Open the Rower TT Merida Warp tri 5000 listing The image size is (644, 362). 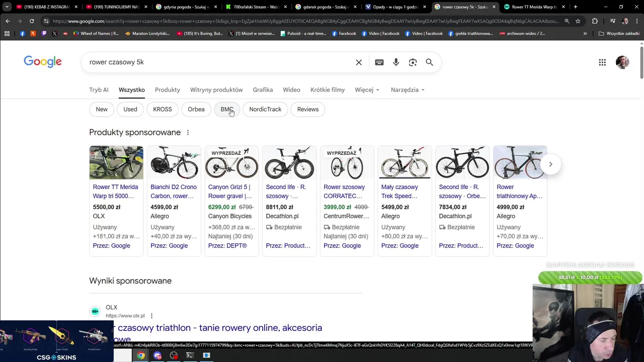115,192
